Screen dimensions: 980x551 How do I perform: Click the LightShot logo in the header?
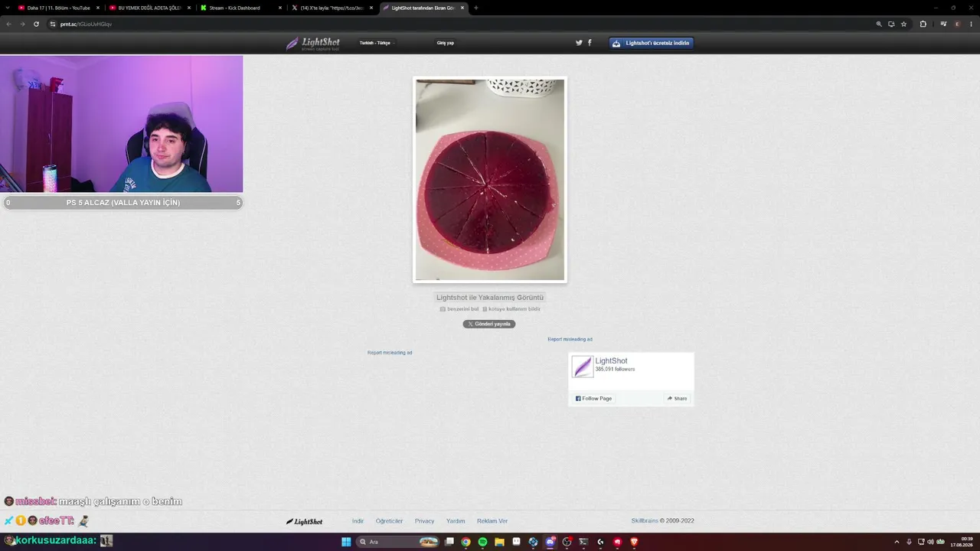[x=312, y=43]
